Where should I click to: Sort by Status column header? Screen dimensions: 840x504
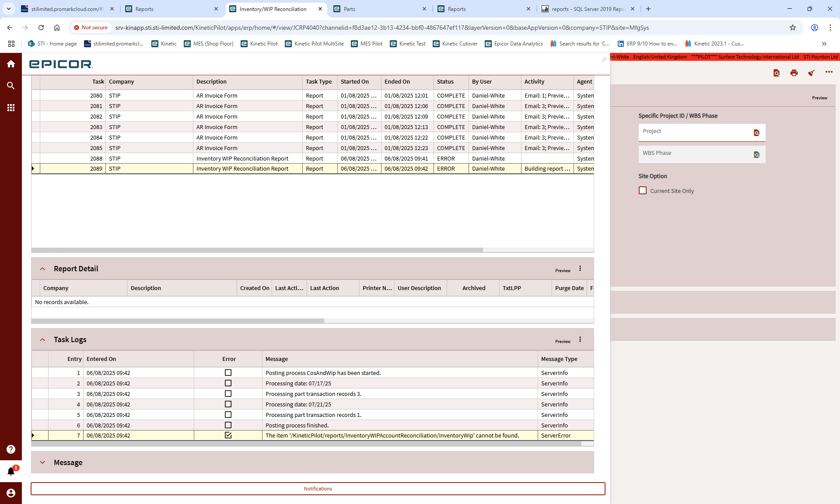451,82
